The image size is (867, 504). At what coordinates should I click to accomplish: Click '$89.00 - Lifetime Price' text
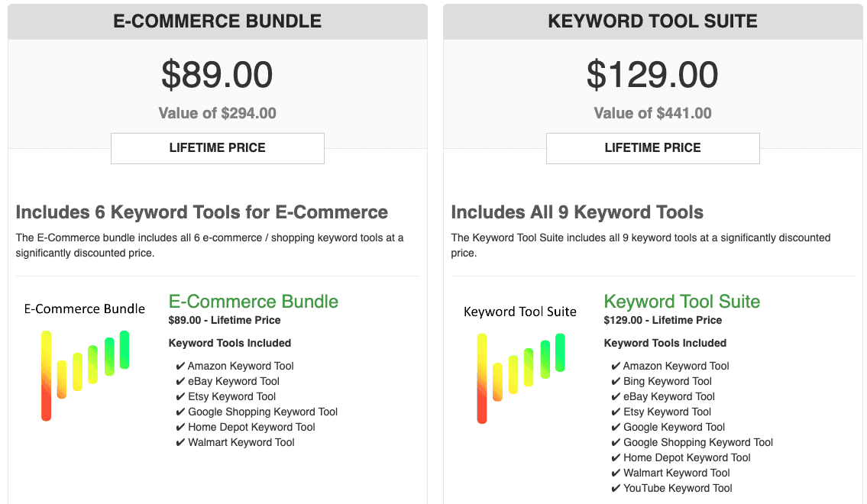pyautogui.click(x=225, y=320)
